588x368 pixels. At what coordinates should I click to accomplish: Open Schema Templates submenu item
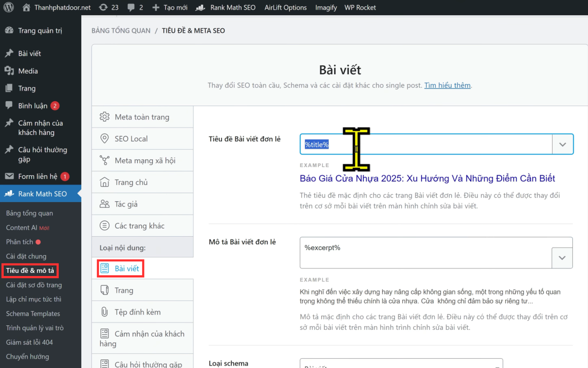coord(33,314)
